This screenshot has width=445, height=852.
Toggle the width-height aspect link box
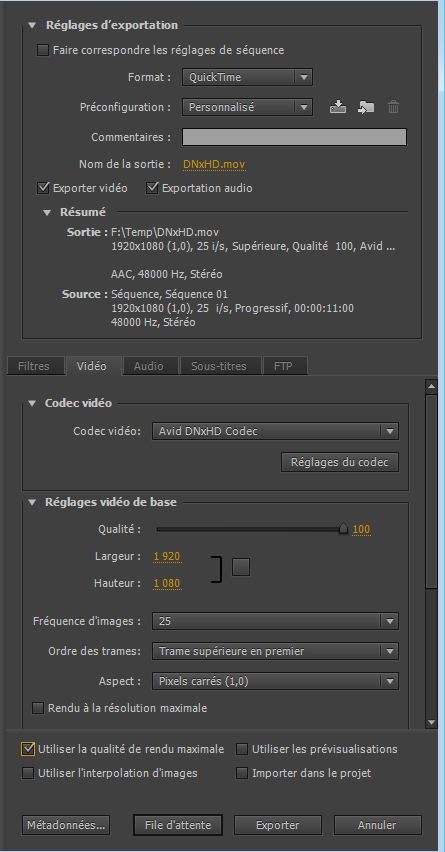pyautogui.click(x=241, y=567)
